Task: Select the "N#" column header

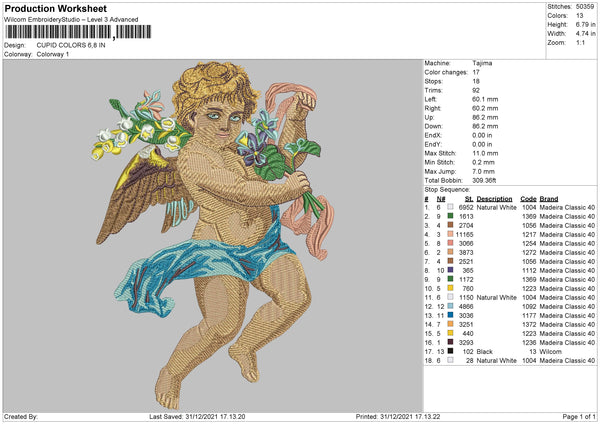Action: point(441,199)
